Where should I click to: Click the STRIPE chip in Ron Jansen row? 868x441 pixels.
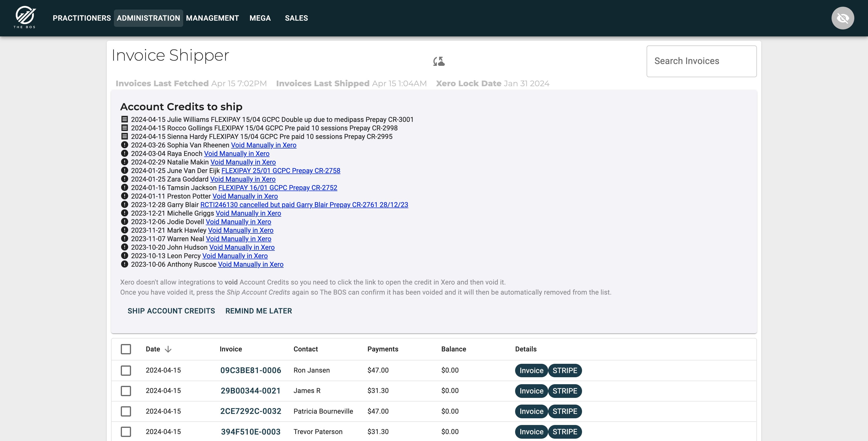[x=565, y=371]
